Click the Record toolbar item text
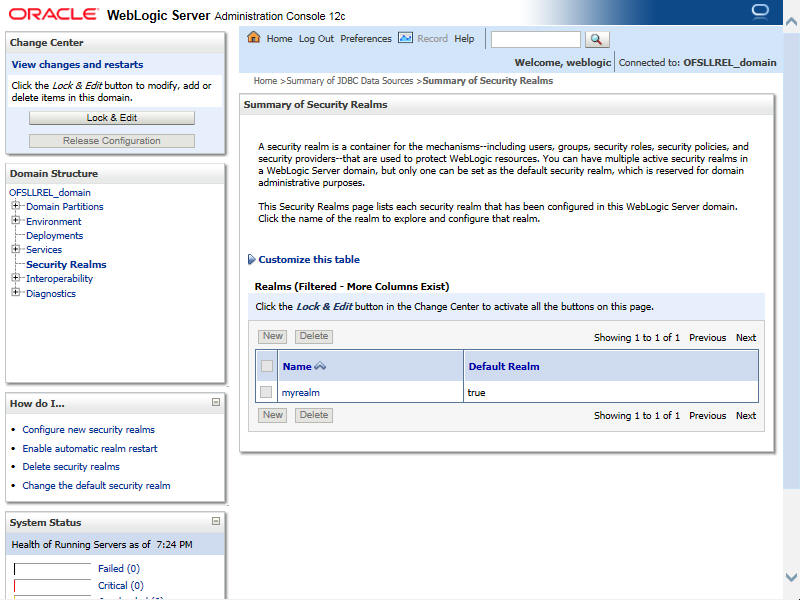This screenshot has width=800, height=600. click(432, 39)
